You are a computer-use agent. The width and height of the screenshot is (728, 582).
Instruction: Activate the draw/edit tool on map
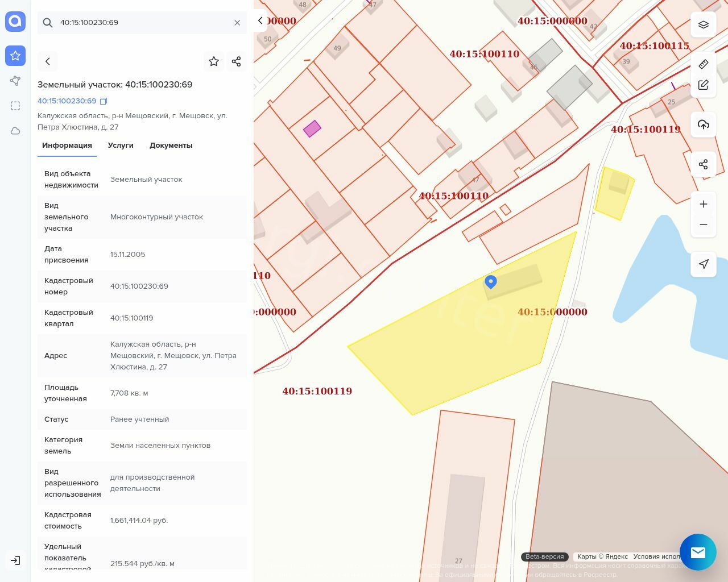[x=703, y=85]
